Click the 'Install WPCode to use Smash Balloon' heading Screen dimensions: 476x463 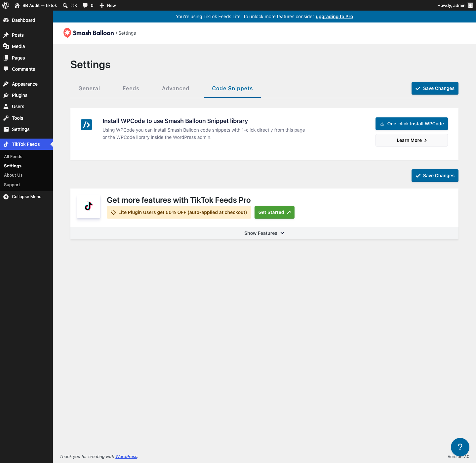(x=175, y=121)
